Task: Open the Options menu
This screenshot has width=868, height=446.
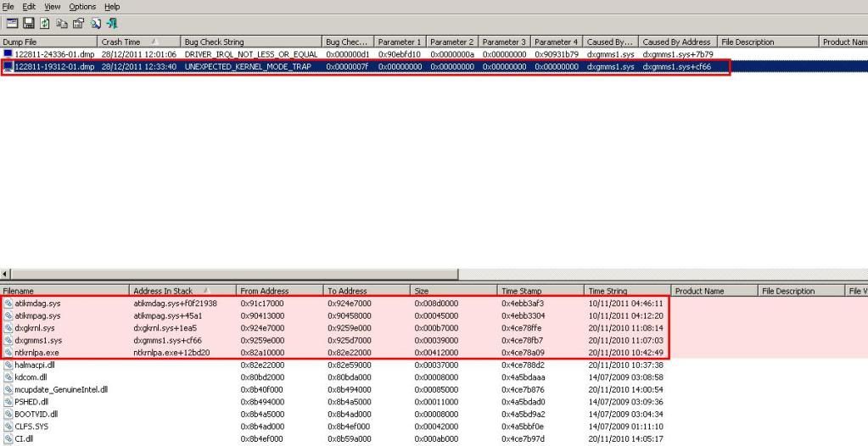Action: pyautogui.click(x=82, y=7)
